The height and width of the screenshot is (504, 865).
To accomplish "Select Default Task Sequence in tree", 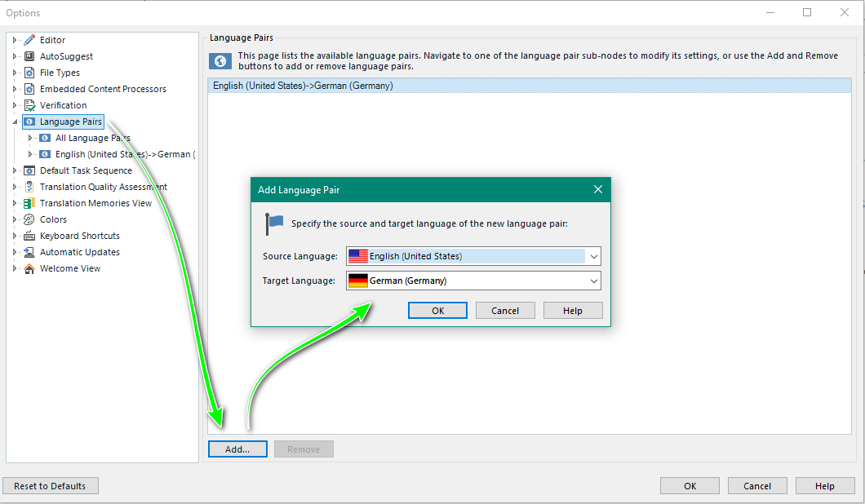I will tap(86, 170).
